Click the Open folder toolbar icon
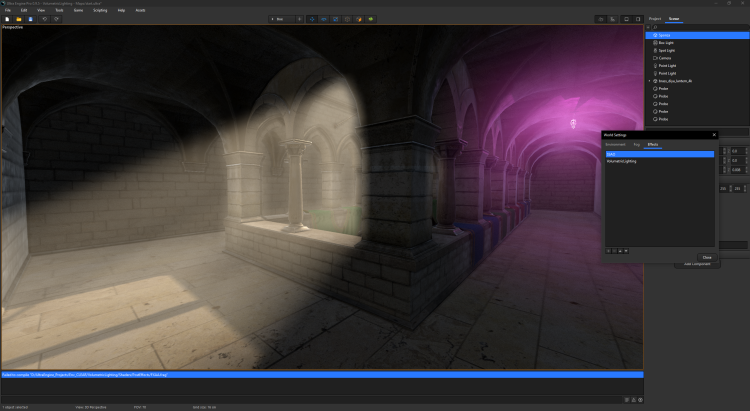This screenshot has width=750, height=411. coord(19,19)
